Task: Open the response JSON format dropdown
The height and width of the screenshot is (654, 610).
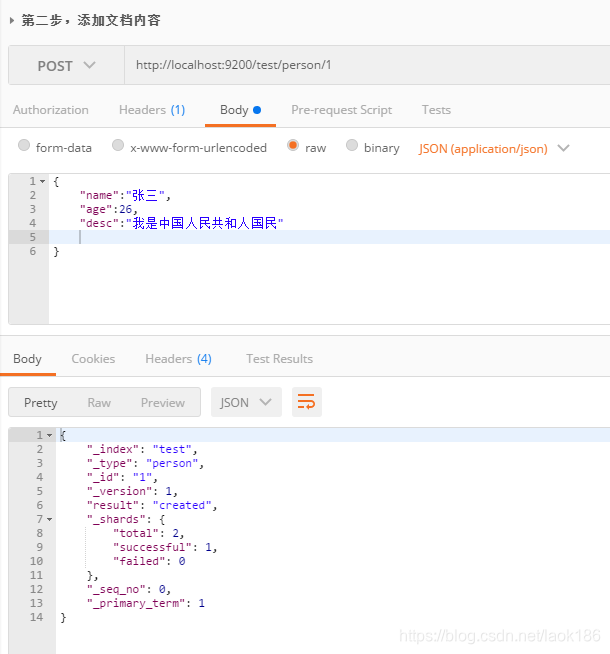Action: (x=246, y=402)
